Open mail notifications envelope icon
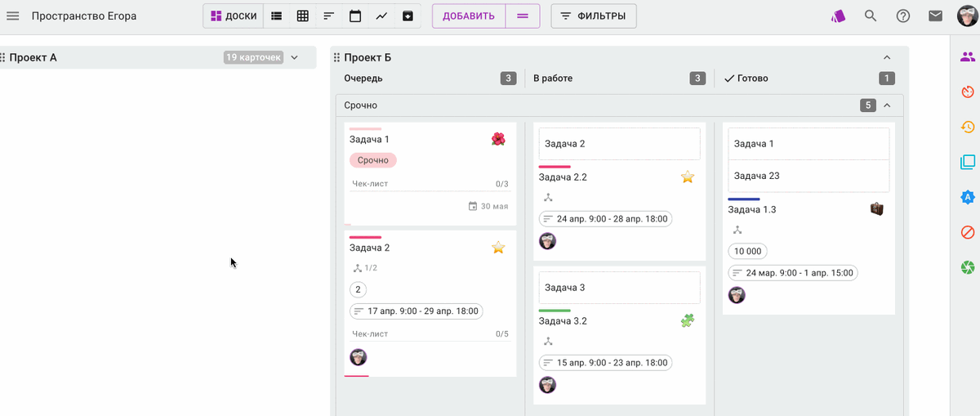The image size is (980, 416). 936,16
